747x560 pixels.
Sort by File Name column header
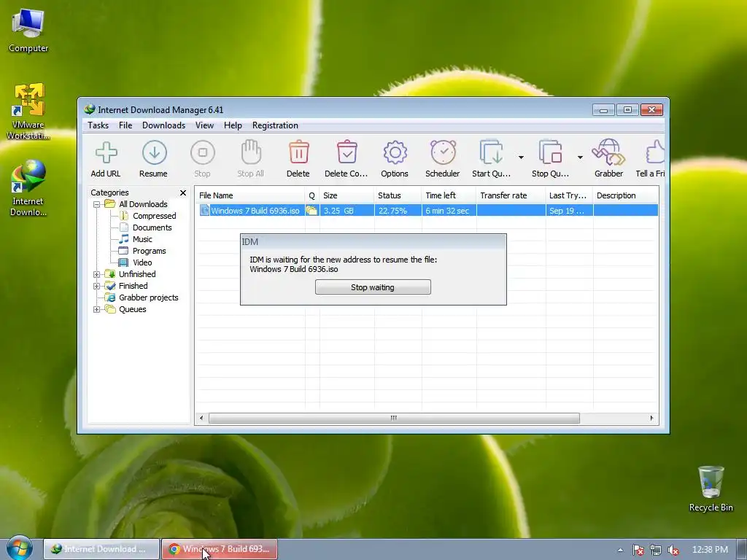pyautogui.click(x=250, y=195)
